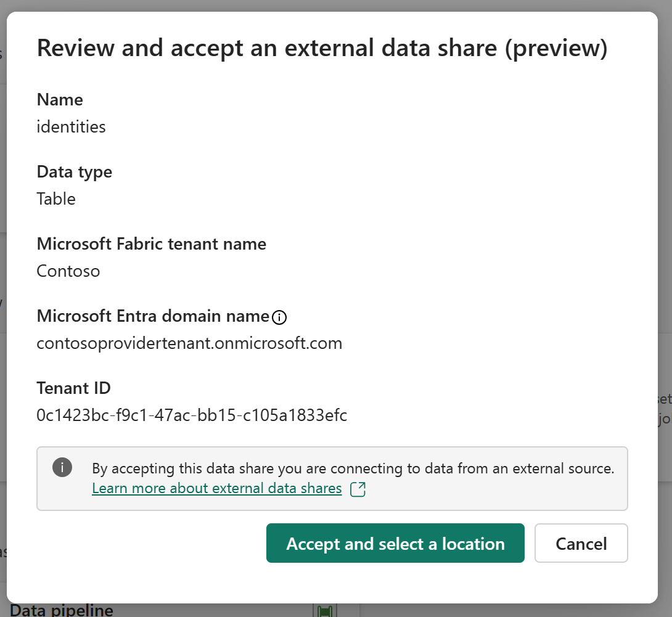Click the "Microsoft Fabric tenant name" label

pyautogui.click(x=152, y=244)
